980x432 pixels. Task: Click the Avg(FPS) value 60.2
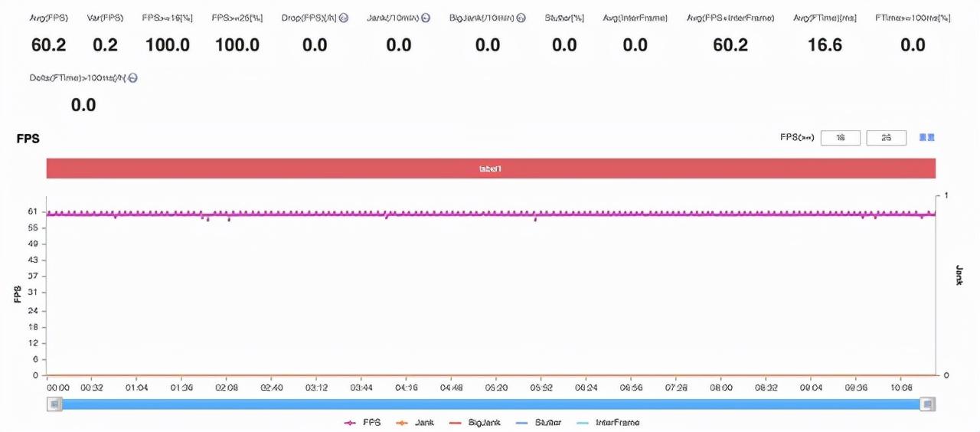[48, 45]
